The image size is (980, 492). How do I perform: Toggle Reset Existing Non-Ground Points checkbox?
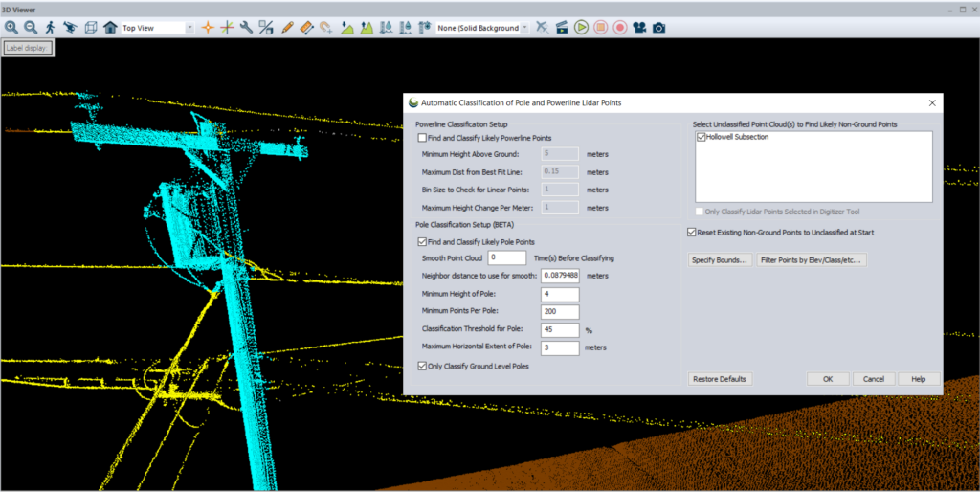pyautogui.click(x=691, y=232)
